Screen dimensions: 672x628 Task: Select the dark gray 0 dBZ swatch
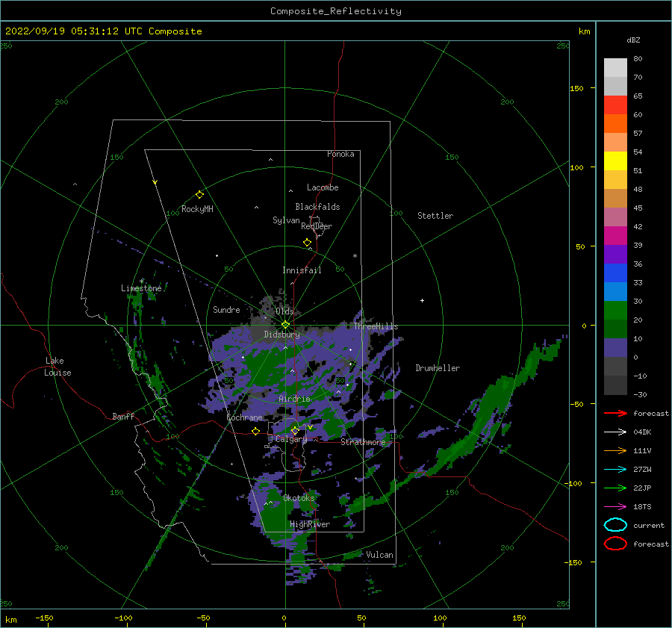coord(615,367)
